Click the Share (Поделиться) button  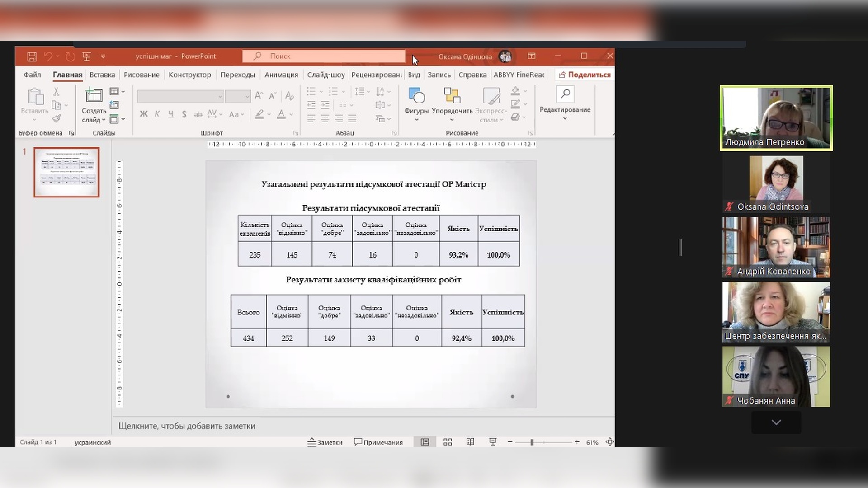[x=584, y=75]
